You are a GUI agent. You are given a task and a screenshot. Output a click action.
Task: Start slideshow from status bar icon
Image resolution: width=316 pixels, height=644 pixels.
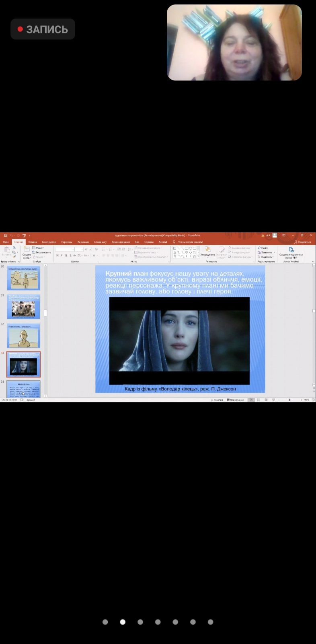pos(273,400)
